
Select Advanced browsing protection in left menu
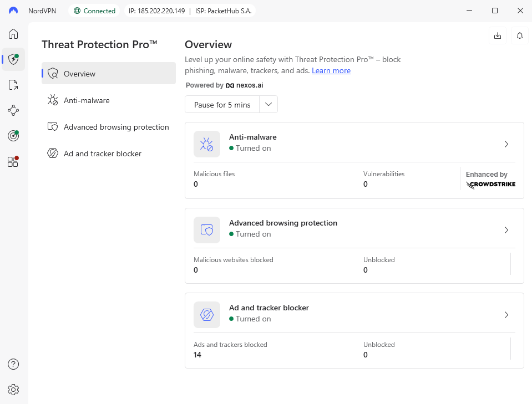click(109, 127)
